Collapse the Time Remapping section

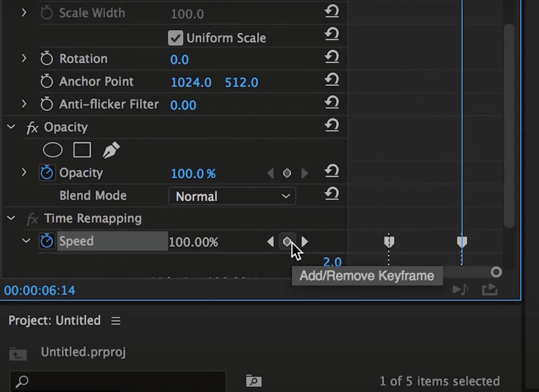click(x=11, y=218)
